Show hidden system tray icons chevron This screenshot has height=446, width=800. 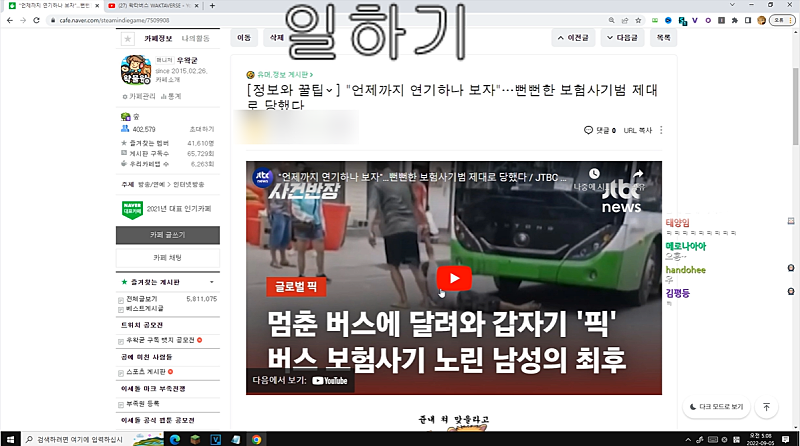[x=688, y=439]
